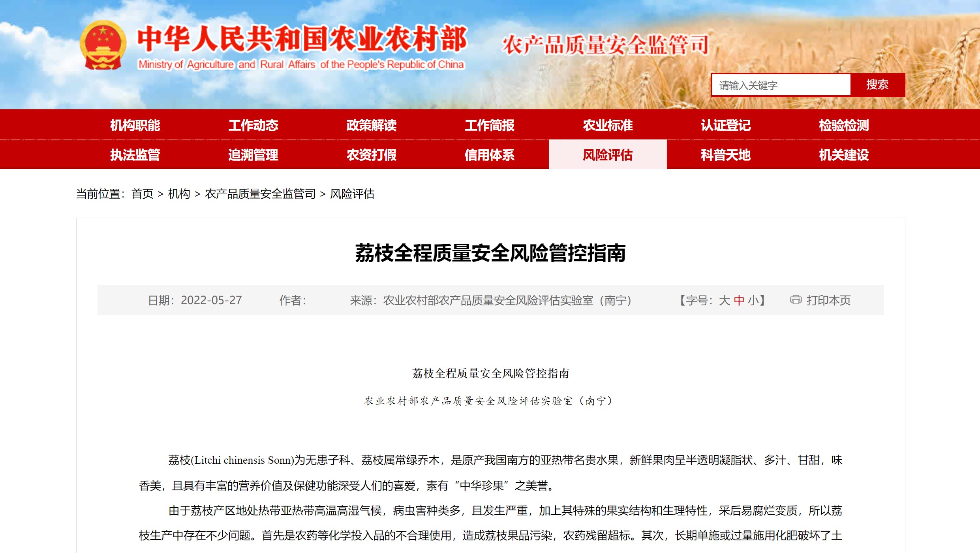This screenshot has height=553, width=980.
Task: Click the 当前位置: label
Action: (101, 194)
